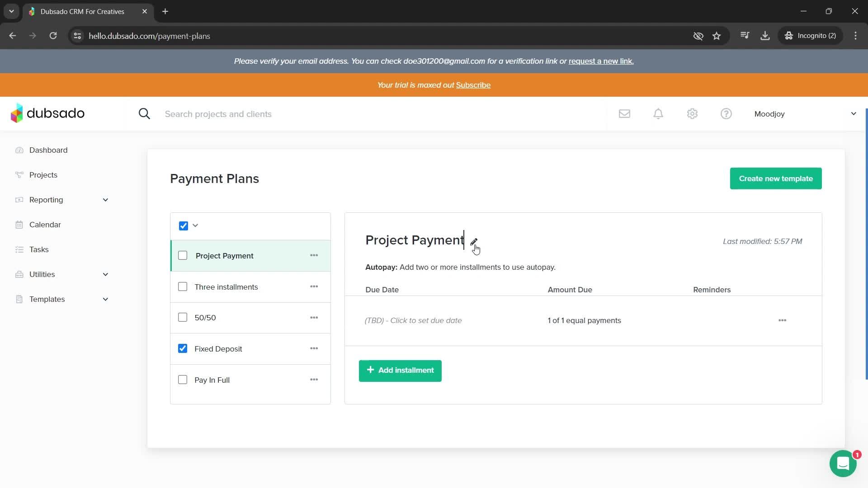The image size is (868, 488).
Task: Go to Tasks
Action: pos(39,249)
